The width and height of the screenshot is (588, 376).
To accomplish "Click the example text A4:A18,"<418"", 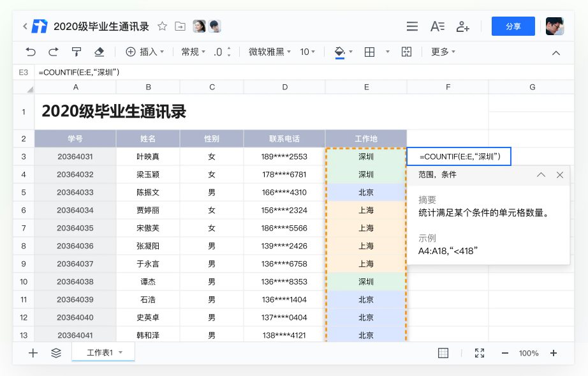I will coord(448,251).
